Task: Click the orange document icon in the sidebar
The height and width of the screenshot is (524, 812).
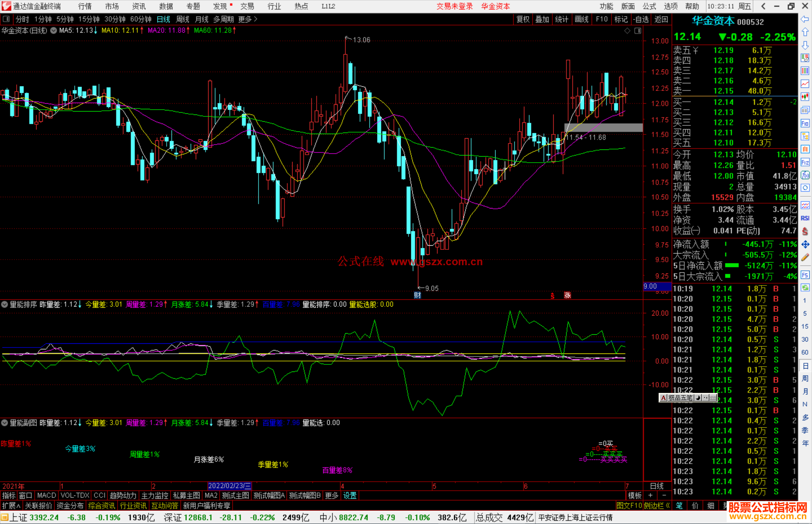Action: tap(805, 149)
